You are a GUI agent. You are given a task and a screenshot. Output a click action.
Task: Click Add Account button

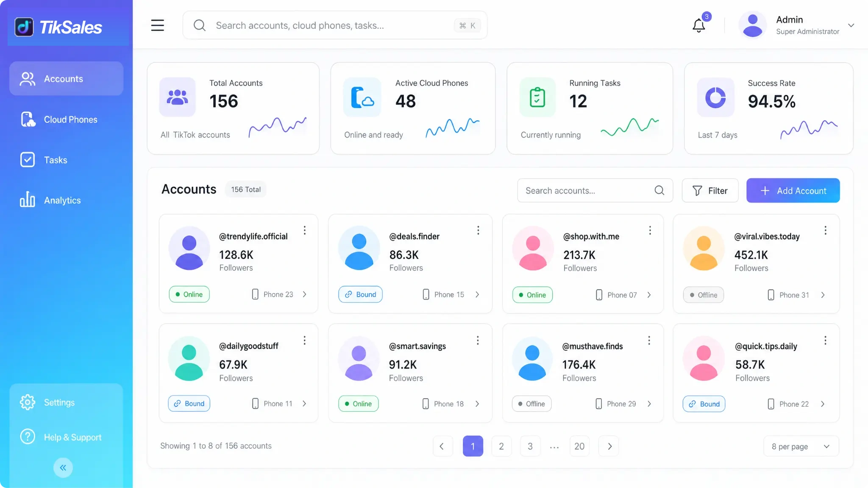(793, 191)
